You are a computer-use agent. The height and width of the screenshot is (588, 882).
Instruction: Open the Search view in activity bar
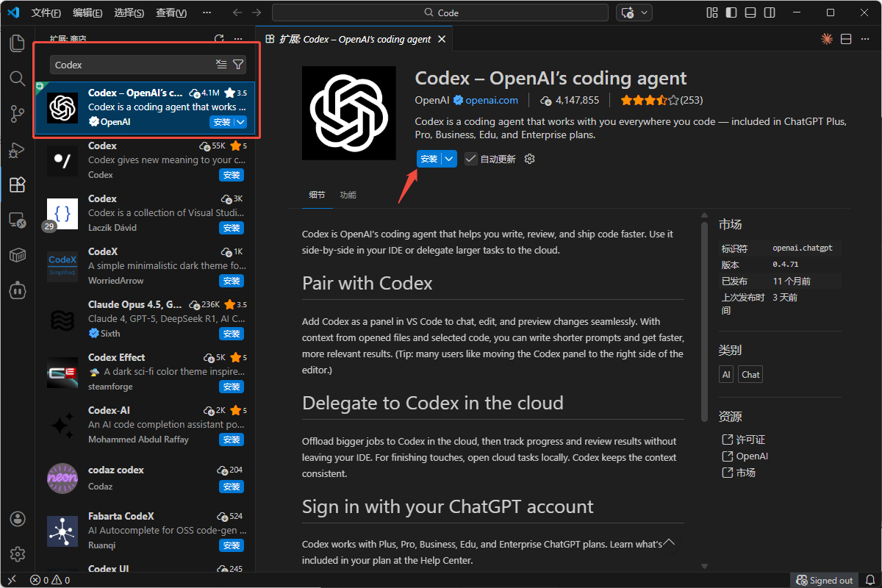[18, 78]
